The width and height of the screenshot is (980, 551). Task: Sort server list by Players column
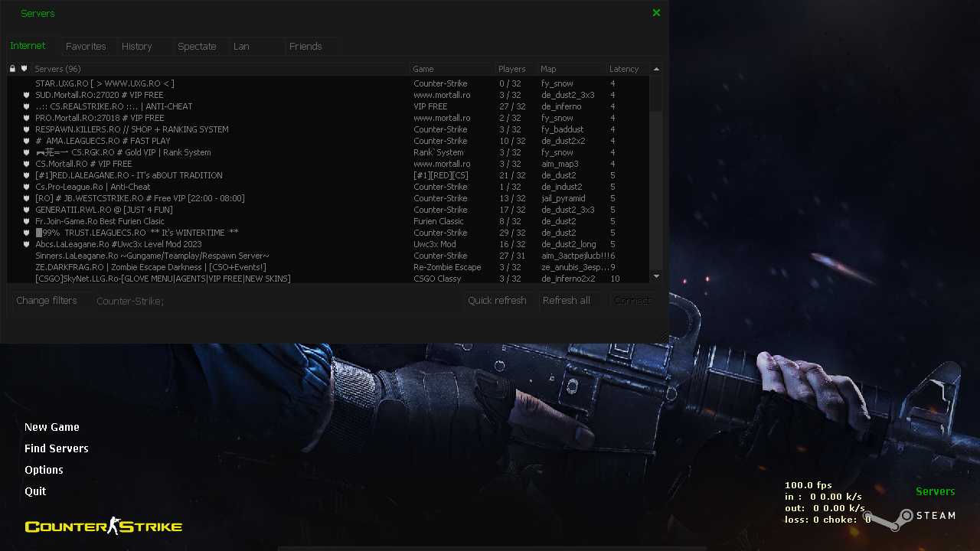(513, 69)
